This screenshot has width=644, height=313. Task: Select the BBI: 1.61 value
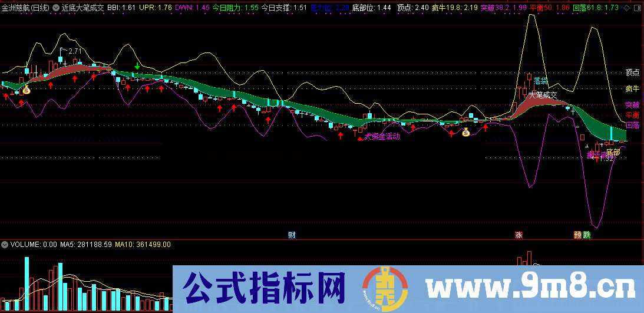coord(121,8)
